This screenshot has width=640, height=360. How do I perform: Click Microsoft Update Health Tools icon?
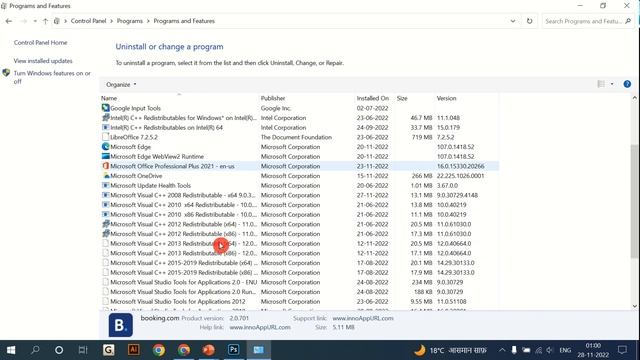click(x=105, y=185)
